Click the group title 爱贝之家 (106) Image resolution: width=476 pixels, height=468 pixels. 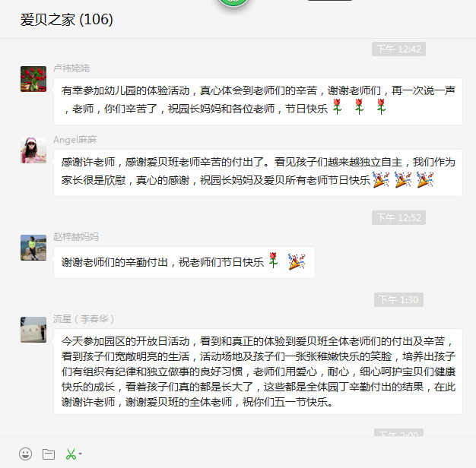coord(66,20)
